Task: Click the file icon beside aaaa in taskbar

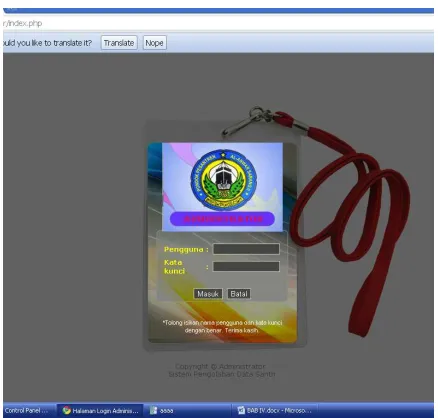Action: [153, 410]
